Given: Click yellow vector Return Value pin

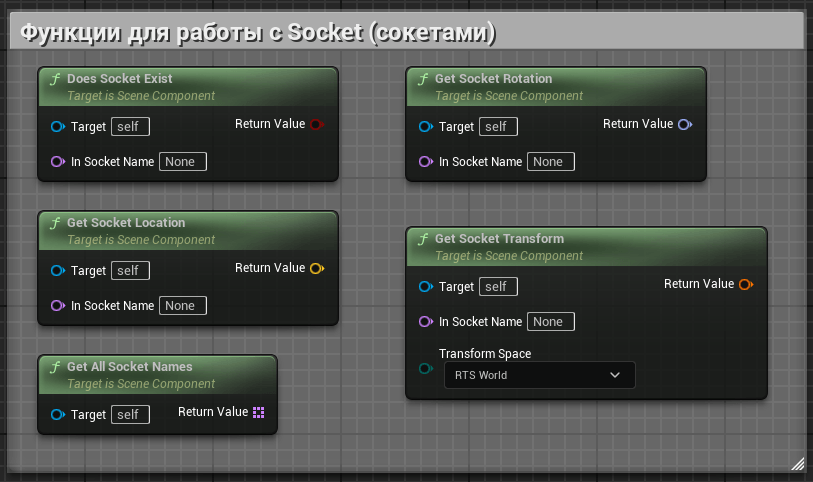Looking at the screenshot, I should (317, 268).
